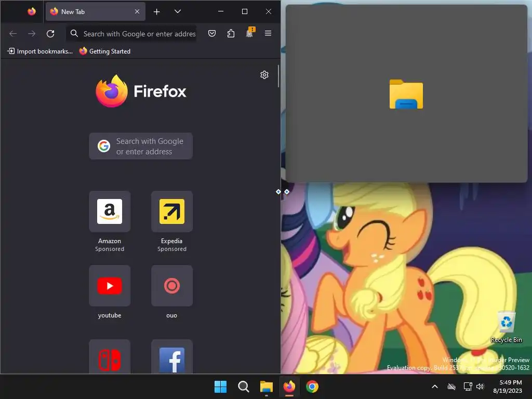The height and width of the screenshot is (399, 532).
Task: Open taskbar Search
Action: click(x=244, y=387)
